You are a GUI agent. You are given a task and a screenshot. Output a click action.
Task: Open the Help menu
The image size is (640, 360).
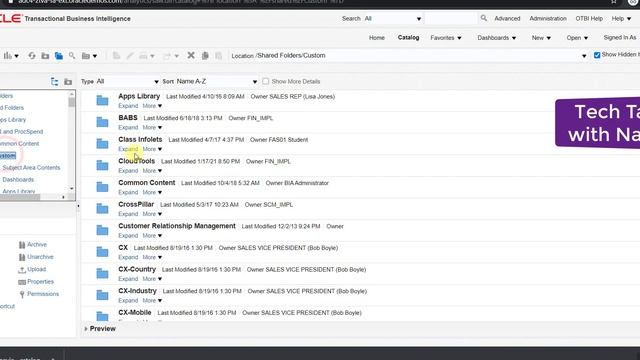(x=621, y=18)
